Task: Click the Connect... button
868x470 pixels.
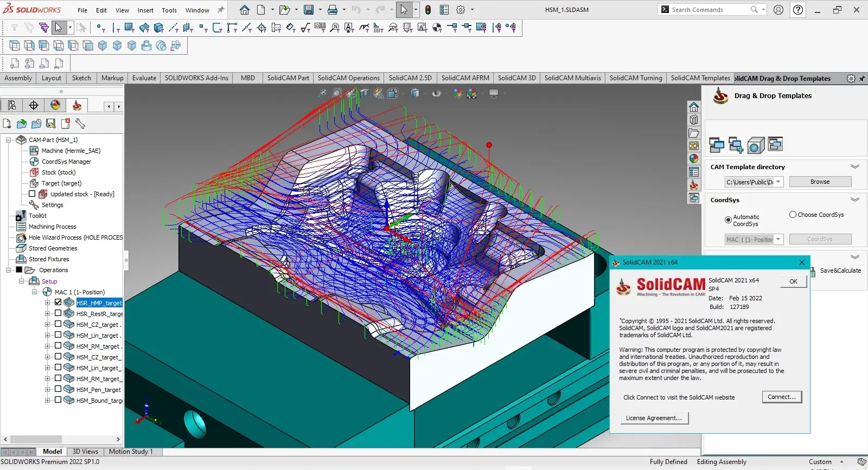Action: pyautogui.click(x=782, y=397)
